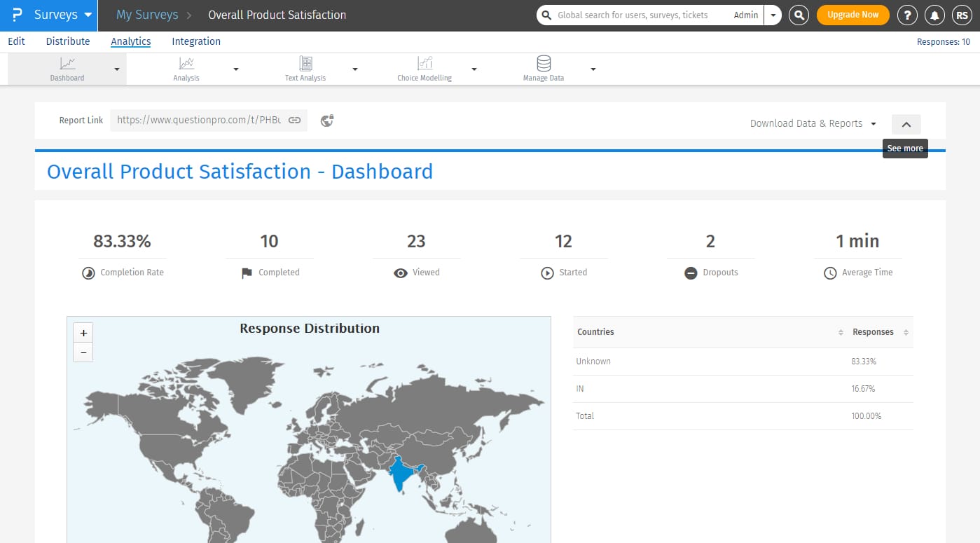Click the round search magnifier button
Screen dimensions: 980x543
tap(799, 15)
